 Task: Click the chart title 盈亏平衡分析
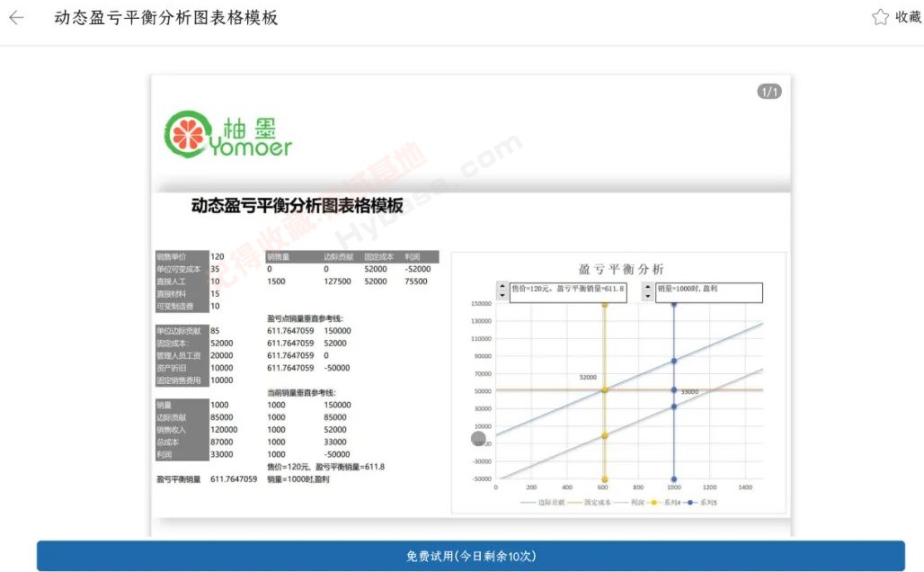621,269
